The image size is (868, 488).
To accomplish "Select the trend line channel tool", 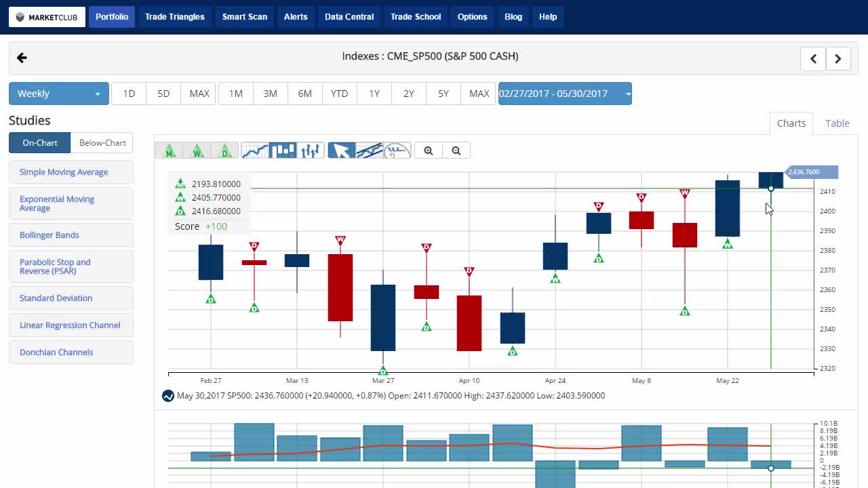I will pyautogui.click(x=370, y=150).
